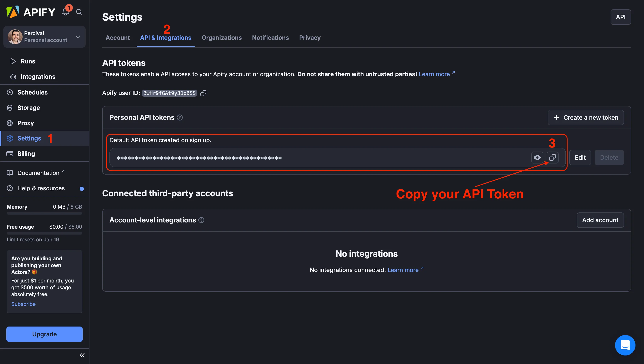Click the Subscribe link

pyautogui.click(x=23, y=304)
